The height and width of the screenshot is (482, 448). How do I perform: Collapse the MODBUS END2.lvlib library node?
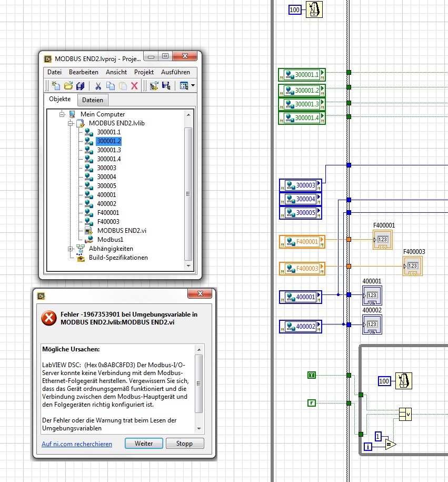coord(70,123)
